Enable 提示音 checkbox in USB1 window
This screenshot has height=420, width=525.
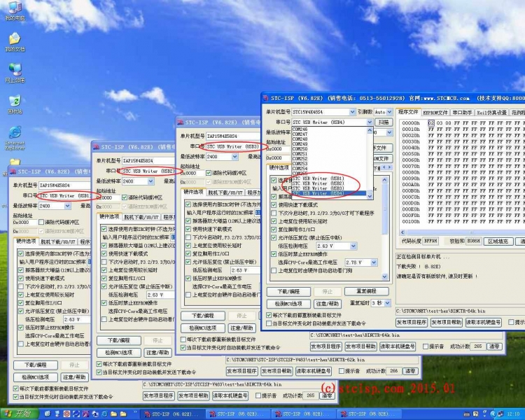coord(258,395)
